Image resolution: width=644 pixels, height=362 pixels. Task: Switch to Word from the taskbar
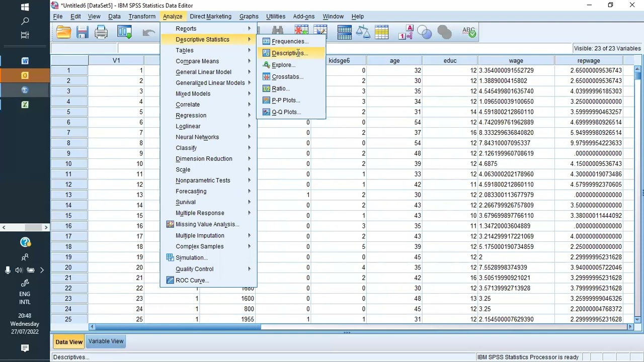(25, 61)
